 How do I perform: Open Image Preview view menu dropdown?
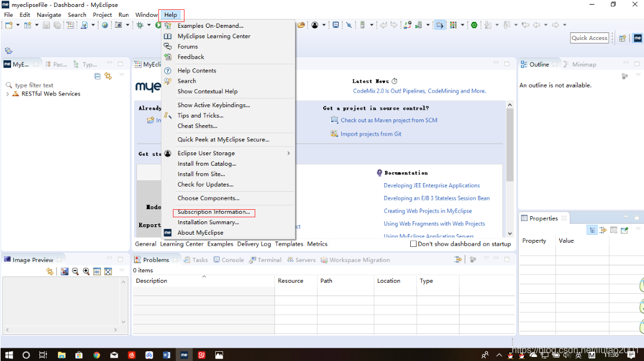[x=122, y=271]
